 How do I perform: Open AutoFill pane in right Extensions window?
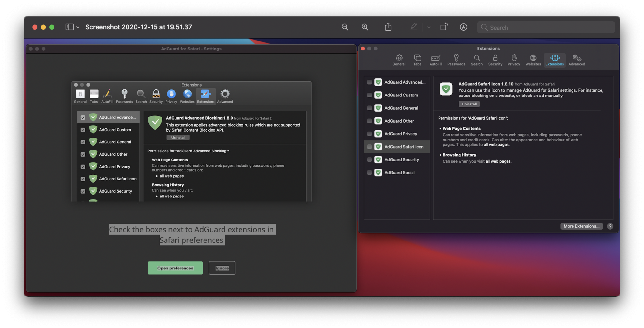pyautogui.click(x=436, y=60)
